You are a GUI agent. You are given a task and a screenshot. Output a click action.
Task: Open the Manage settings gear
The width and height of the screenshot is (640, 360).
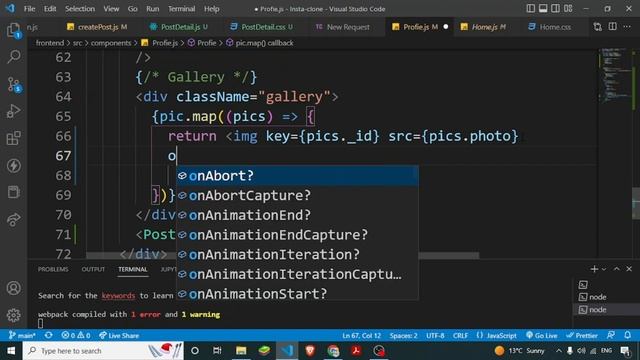click(13, 315)
